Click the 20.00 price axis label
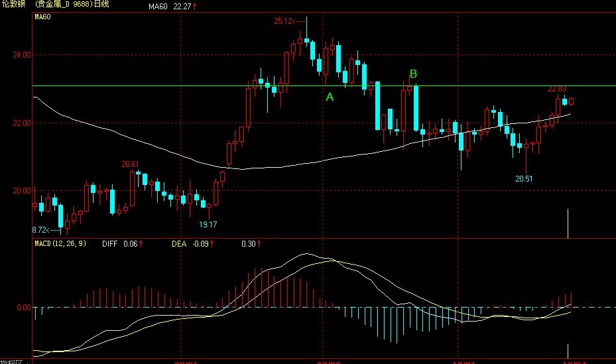The height and width of the screenshot is (364, 616). point(22,191)
